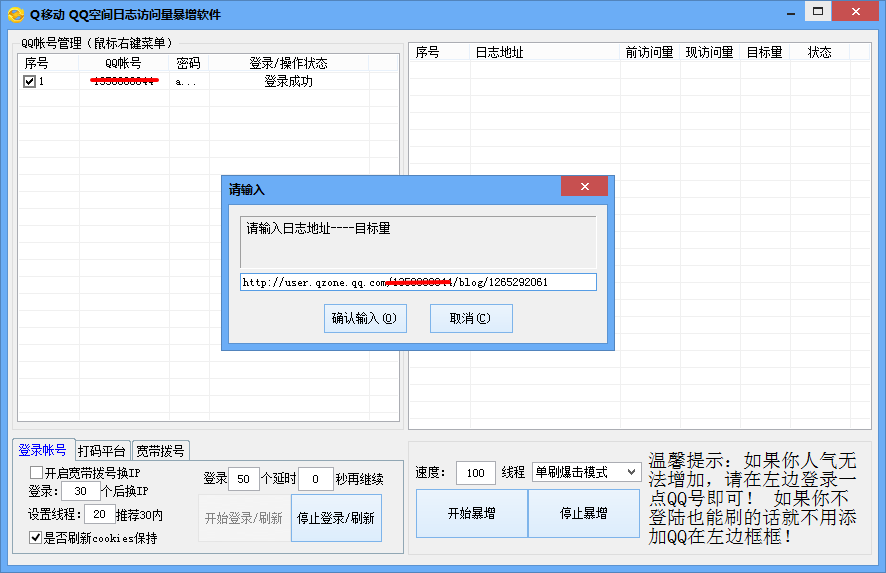Click the 目标量 column header
886x573 pixels.
coord(765,52)
